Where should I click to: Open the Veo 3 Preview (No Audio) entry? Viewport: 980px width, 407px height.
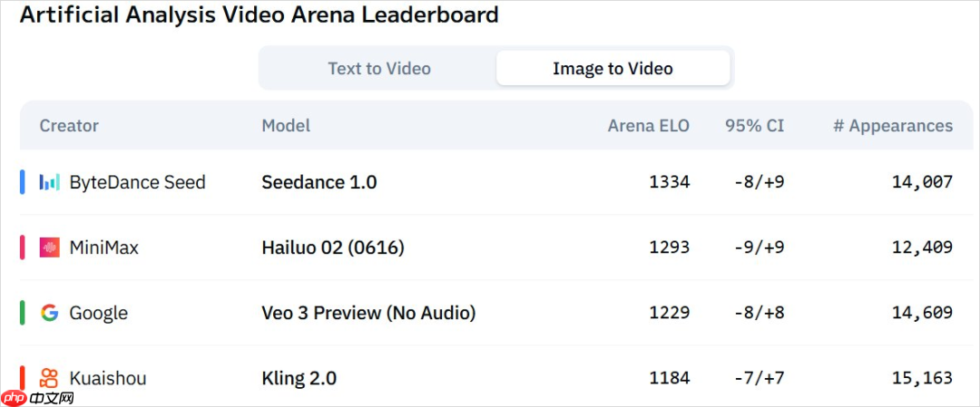368,313
